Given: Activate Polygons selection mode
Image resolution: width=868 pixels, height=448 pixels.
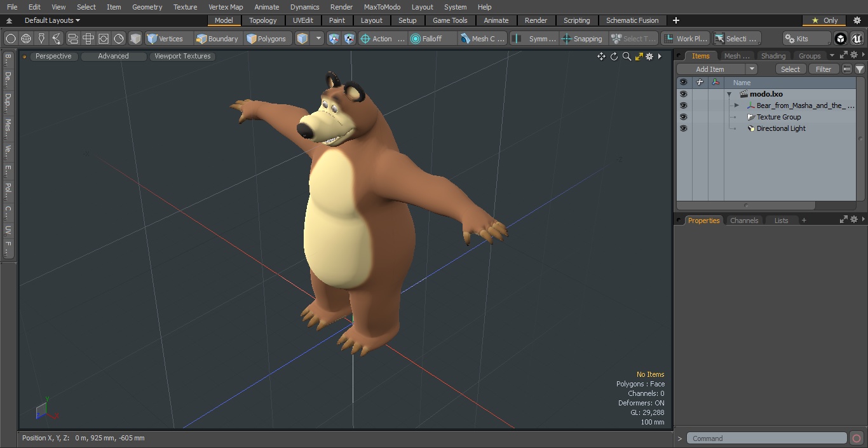Looking at the screenshot, I should point(267,39).
